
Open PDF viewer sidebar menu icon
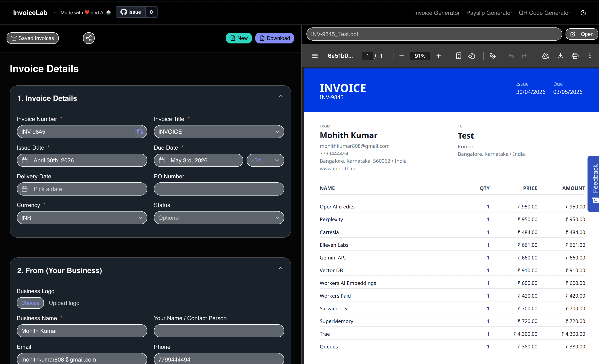pyautogui.click(x=314, y=56)
